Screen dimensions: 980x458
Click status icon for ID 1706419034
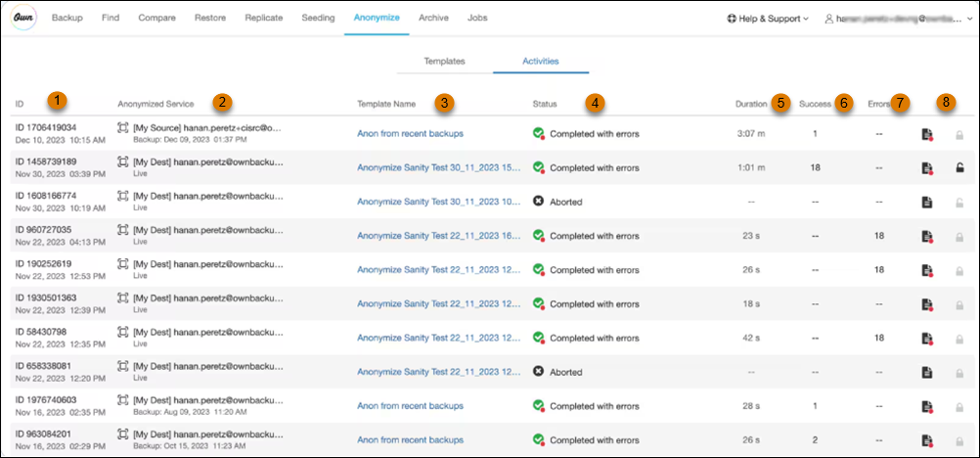(538, 133)
